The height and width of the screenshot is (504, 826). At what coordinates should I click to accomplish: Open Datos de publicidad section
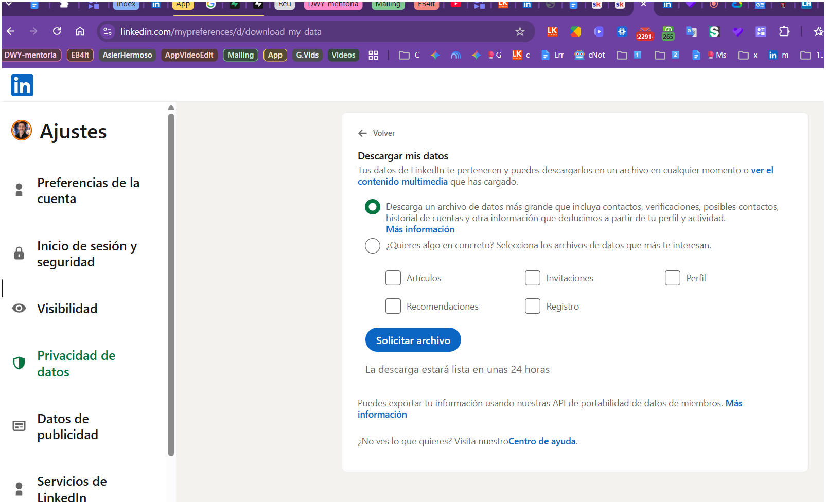click(67, 427)
